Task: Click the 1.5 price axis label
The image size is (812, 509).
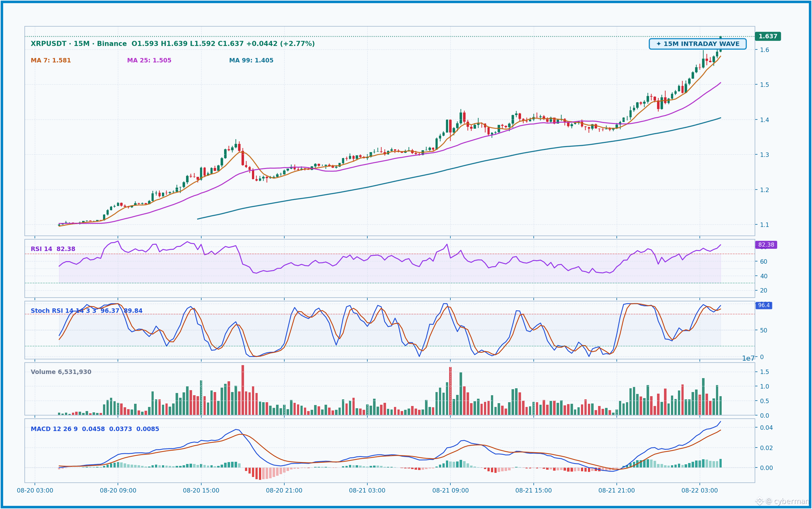Action: (764, 85)
